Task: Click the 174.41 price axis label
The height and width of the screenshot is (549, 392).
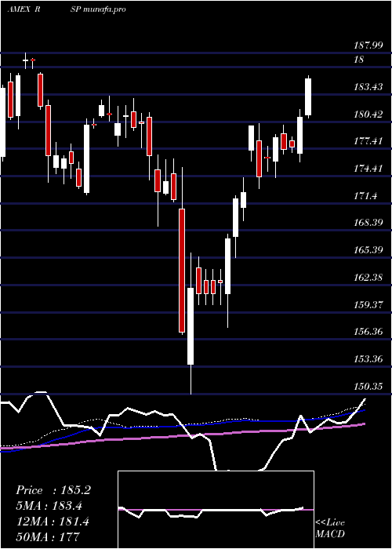Action: click(368, 169)
